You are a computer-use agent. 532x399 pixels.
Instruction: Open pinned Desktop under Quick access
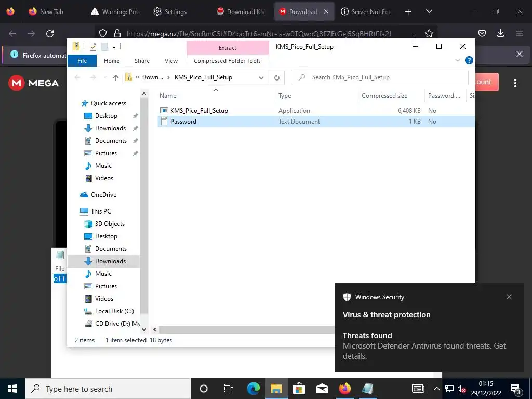[x=106, y=116]
